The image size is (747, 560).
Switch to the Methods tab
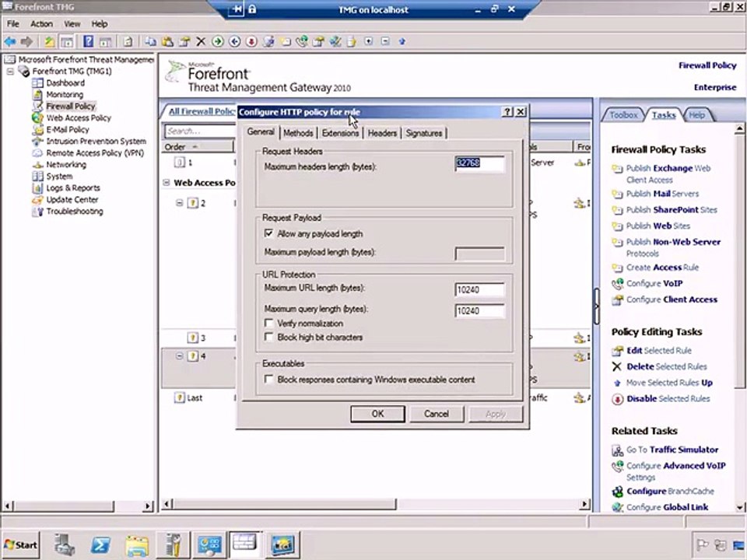pos(298,133)
